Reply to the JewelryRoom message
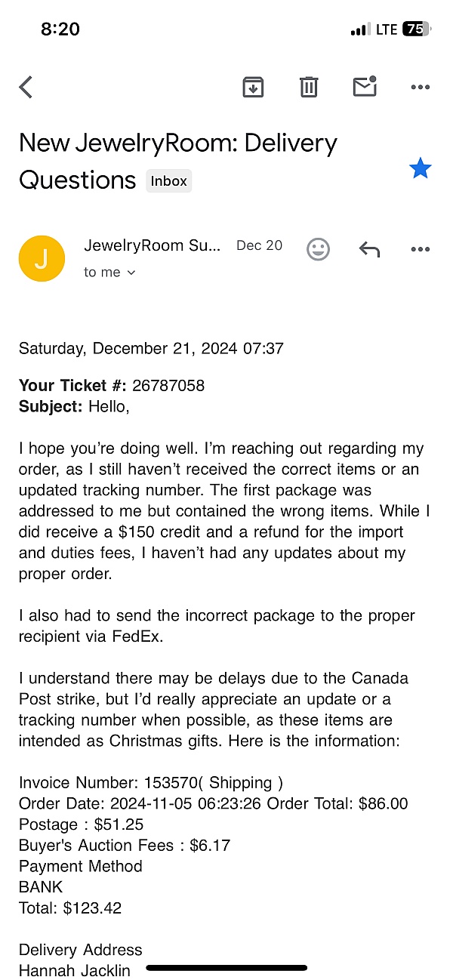The image size is (453, 980). pos(369,249)
